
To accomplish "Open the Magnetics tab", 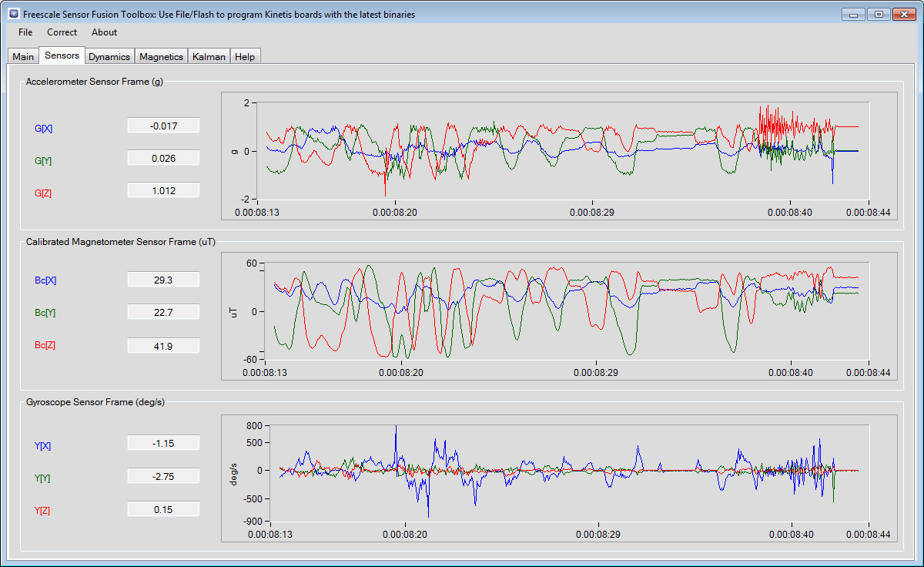I will [161, 56].
